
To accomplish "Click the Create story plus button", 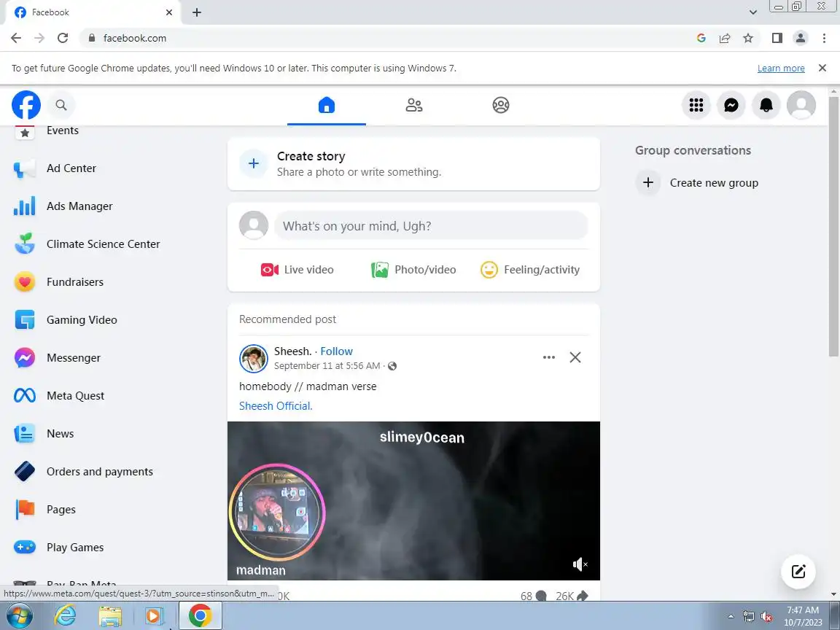I will [x=254, y=163].
